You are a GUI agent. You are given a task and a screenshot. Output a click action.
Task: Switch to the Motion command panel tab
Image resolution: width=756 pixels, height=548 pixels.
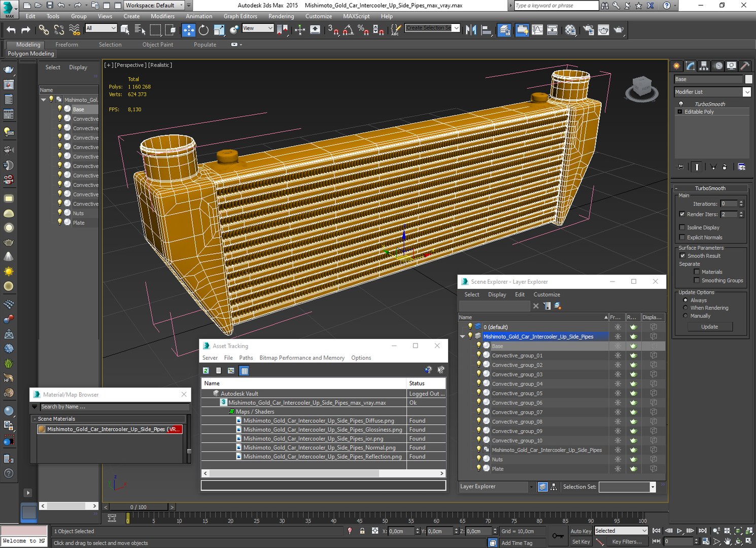[717, 66]
